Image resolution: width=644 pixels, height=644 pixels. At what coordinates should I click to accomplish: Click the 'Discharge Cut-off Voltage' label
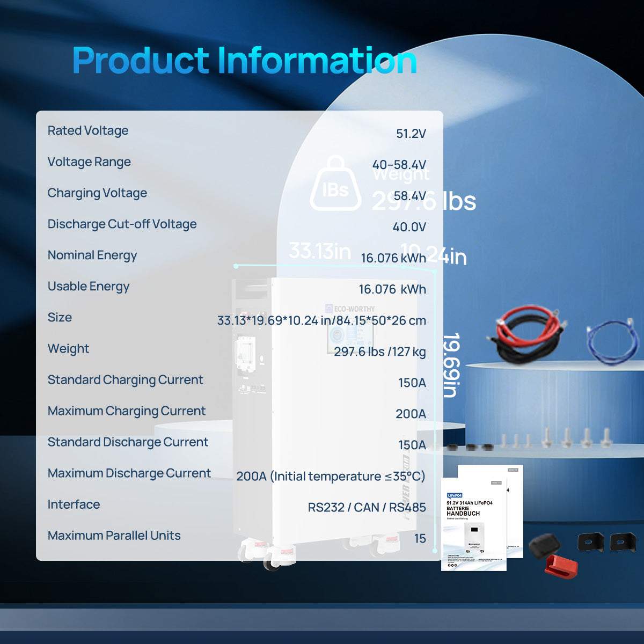[x=122, y=224]
